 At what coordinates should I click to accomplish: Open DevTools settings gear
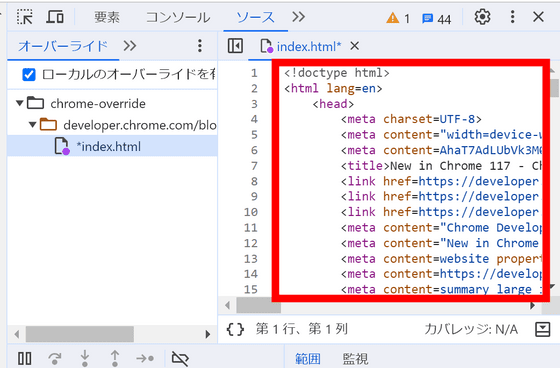[482, 17]
